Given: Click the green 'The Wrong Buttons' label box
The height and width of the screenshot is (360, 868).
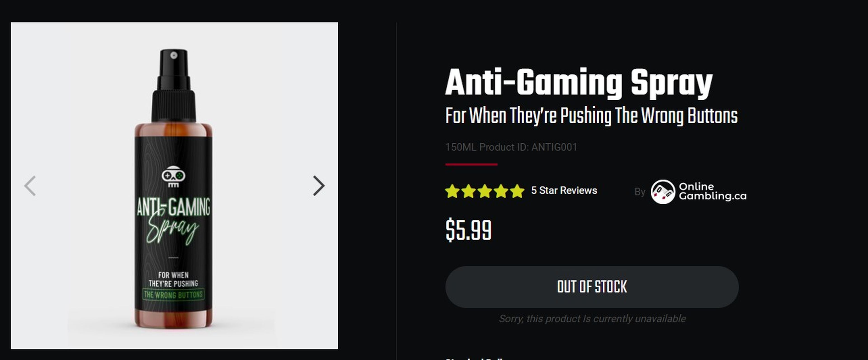Looking at the screenshot, I should [x=173, y=295].
